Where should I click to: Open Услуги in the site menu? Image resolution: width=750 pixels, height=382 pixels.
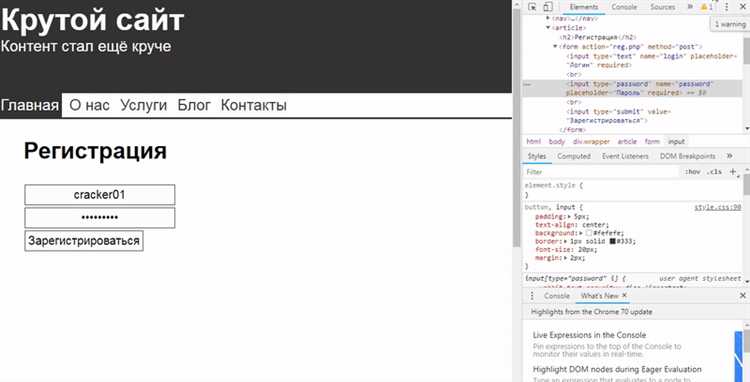(143, 105)
